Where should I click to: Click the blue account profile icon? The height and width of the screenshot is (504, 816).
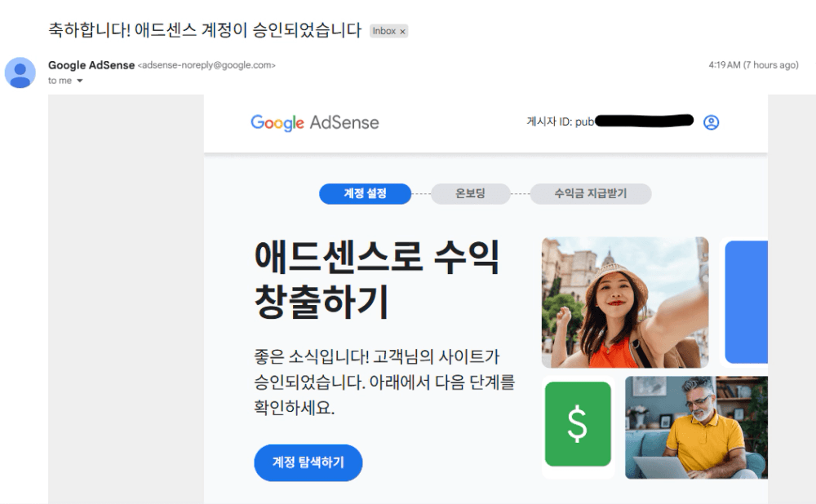coord(711,122)
